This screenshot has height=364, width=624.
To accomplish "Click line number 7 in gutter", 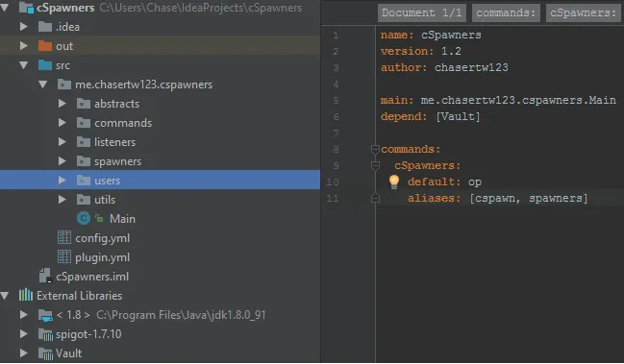I will (336, 133).
